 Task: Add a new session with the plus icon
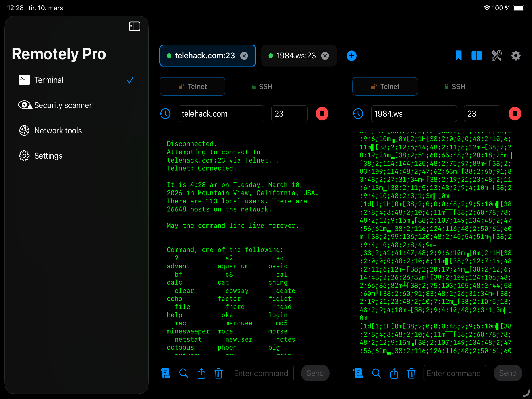point(351,56)
